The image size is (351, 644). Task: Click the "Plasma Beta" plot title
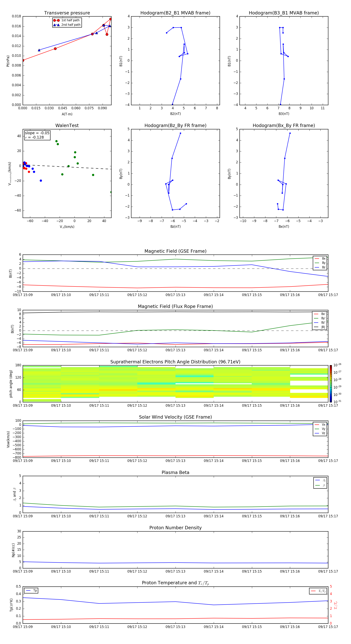pos(175,473)
